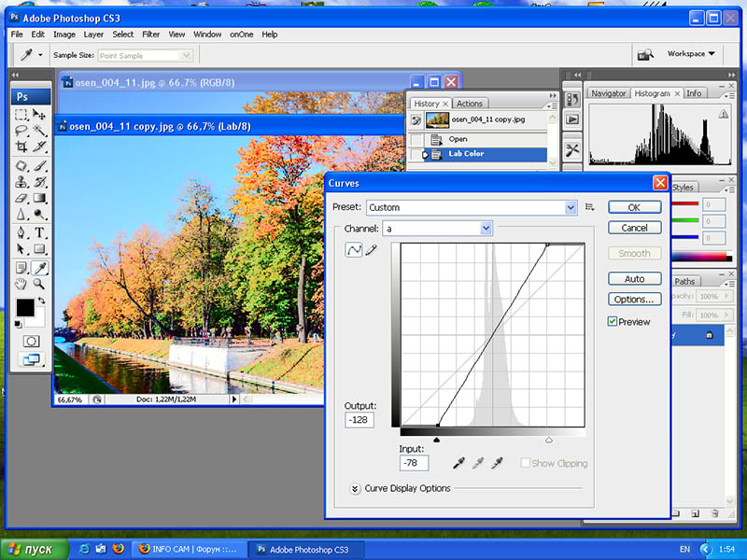Select the Lasso tool
This screenshot has width=747, height=560.
pyautogui.click(x=21, y=131)
